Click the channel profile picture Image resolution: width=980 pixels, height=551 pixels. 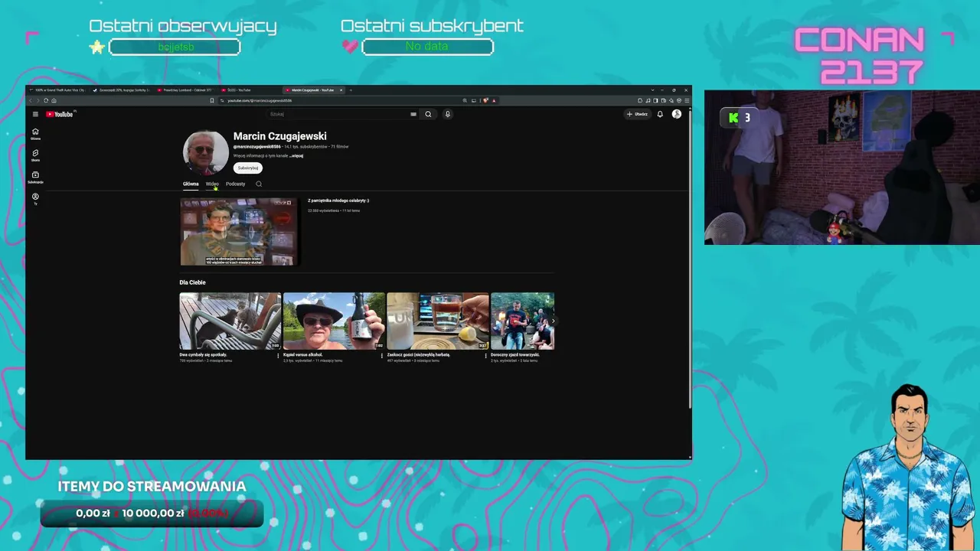[x=205, y=152]
